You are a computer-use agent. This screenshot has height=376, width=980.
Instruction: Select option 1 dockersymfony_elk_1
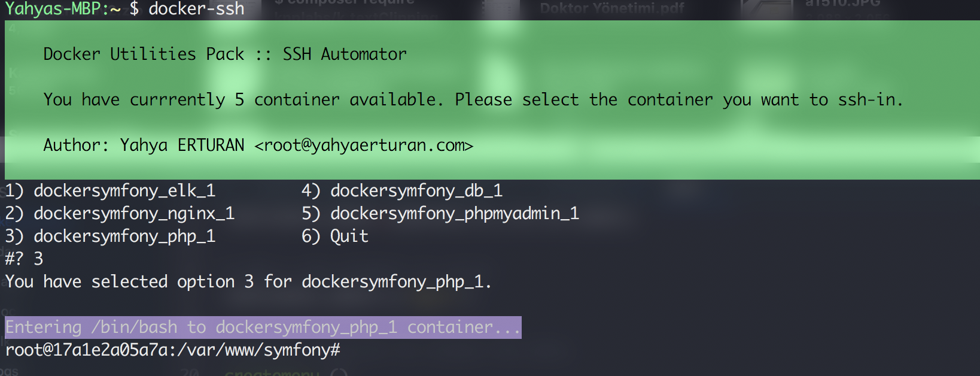(x=110, y=191)
